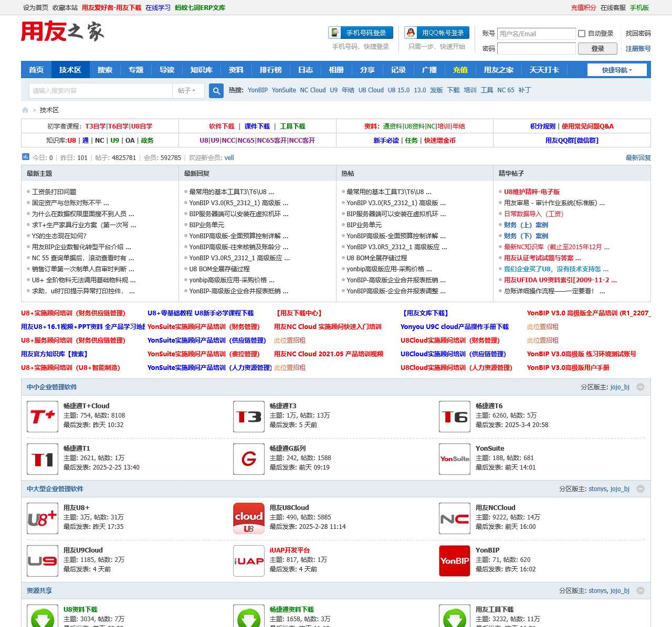Open the 积分规则 link
The height and width of the screenshot is (627, 672).
pyautogui.click(x=543, y=126)
